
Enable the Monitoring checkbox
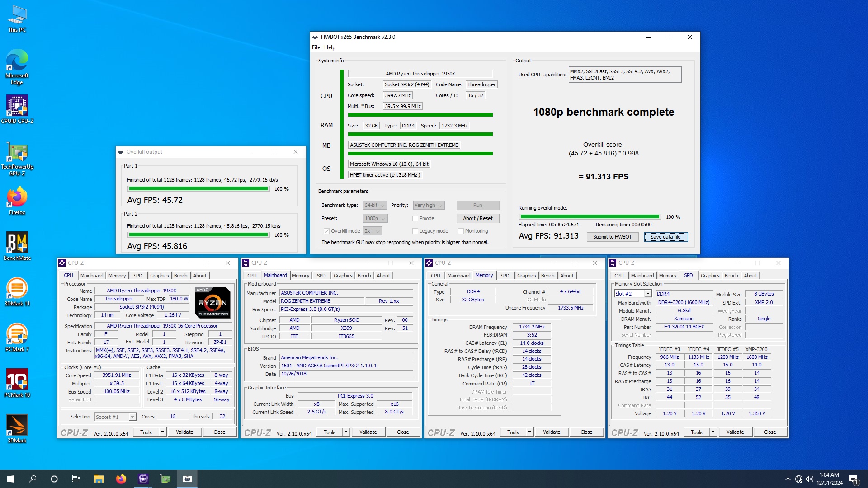pos(461,231)
